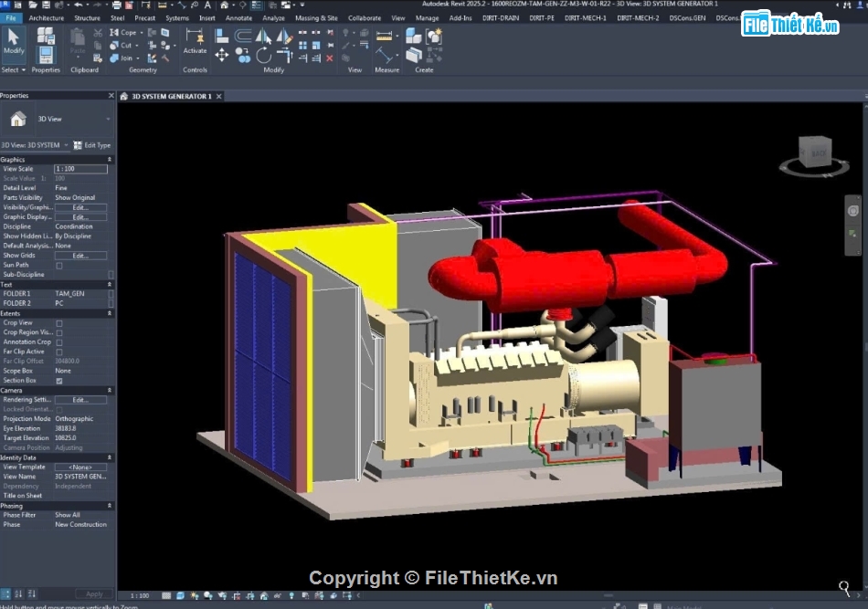Click the Measure tool icon

click(385, 56)
